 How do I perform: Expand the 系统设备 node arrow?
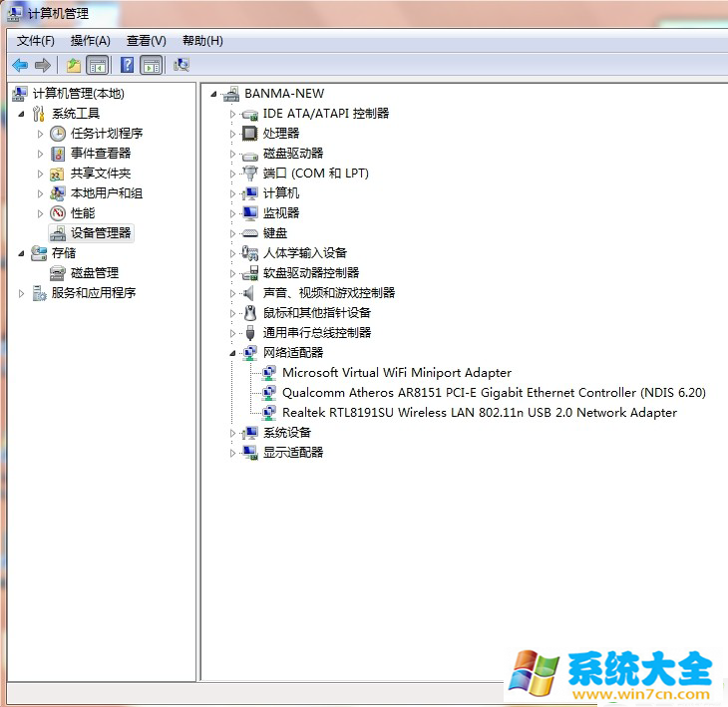click(232, 433)
